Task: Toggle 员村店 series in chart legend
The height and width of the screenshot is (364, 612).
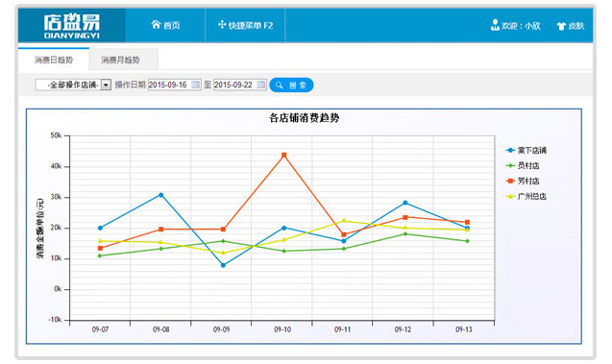Action: (x=523, y=166)
